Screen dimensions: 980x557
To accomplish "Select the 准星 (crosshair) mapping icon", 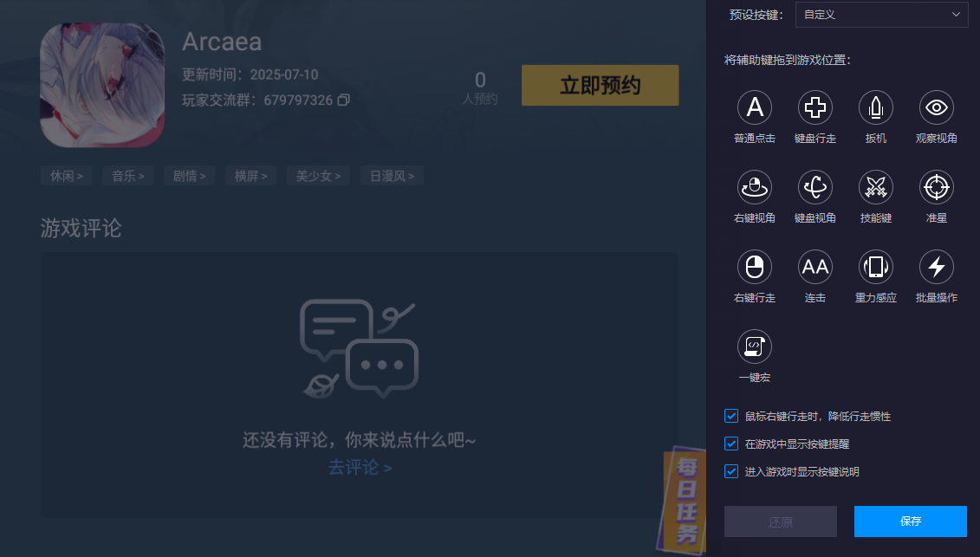I will [x=936, y=186].
